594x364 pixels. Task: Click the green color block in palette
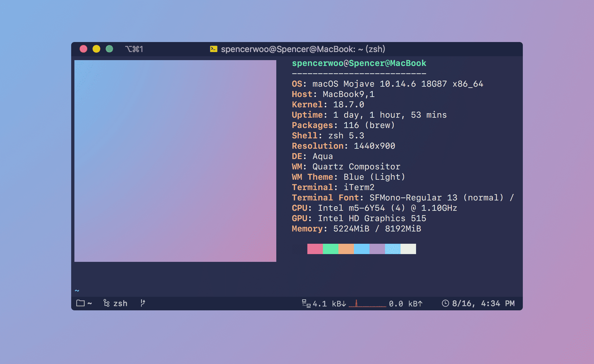click(x=331, y=249)
